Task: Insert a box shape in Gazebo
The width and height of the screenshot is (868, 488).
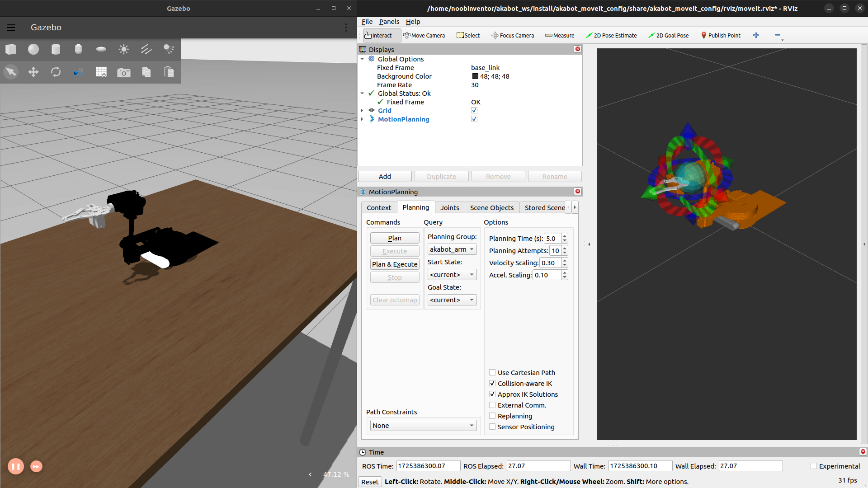Action: point(11,49)
